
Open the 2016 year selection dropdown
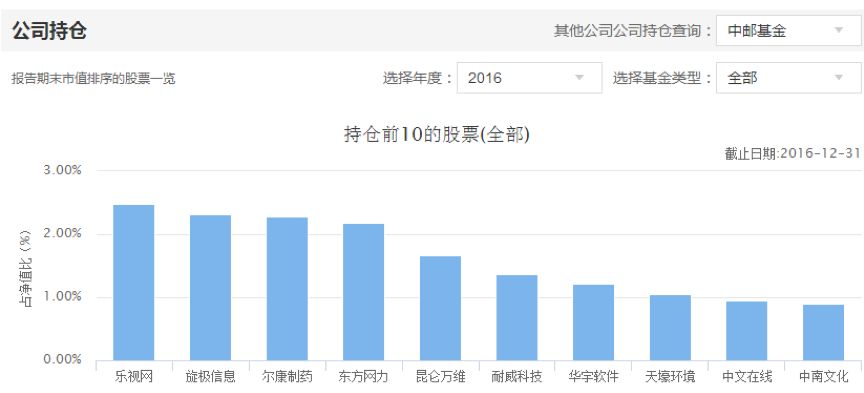[529, 78]
